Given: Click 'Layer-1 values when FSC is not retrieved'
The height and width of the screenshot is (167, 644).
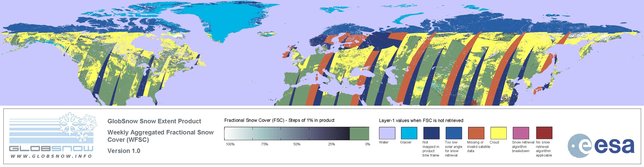Looking at the screenshot, I should point(421,120).
